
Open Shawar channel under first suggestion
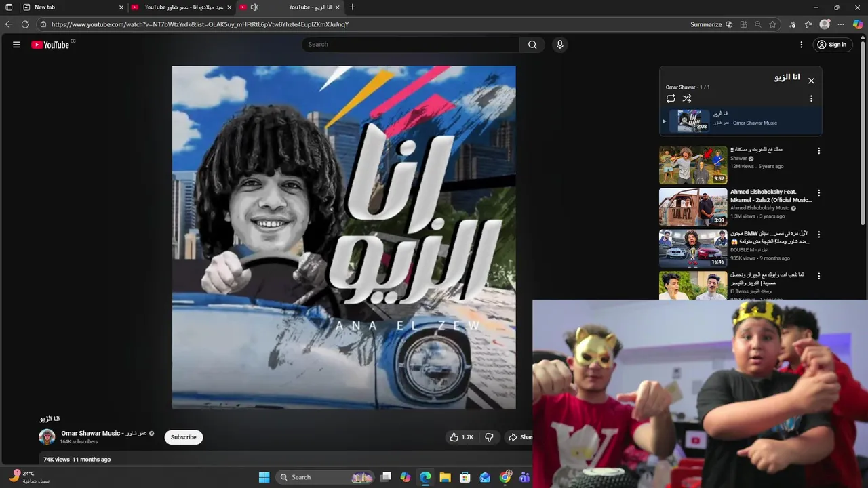(738, 159)
